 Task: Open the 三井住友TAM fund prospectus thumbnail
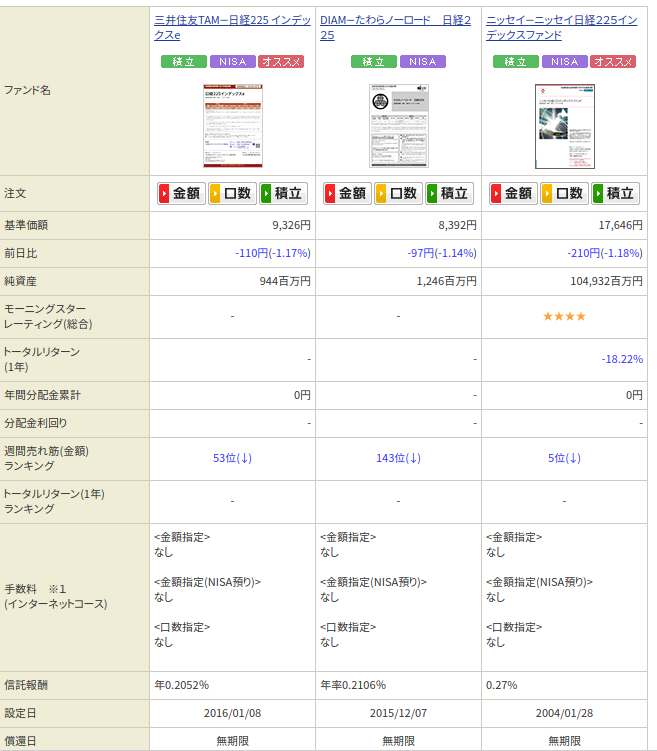click(x=232, y=125)
